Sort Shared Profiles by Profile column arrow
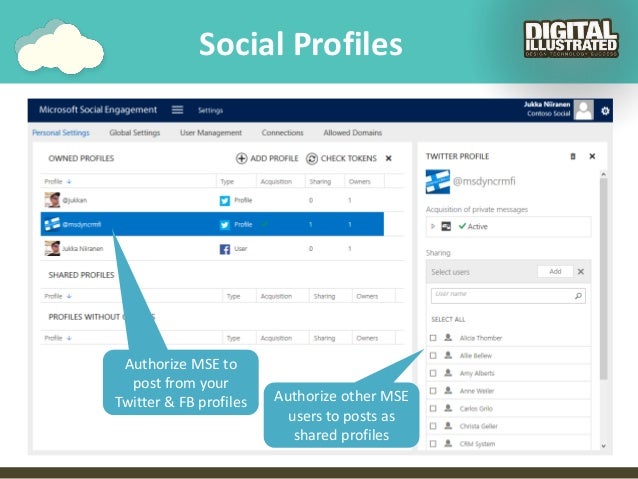The width and height of the screenshot is (638, 479). point(69,296)
